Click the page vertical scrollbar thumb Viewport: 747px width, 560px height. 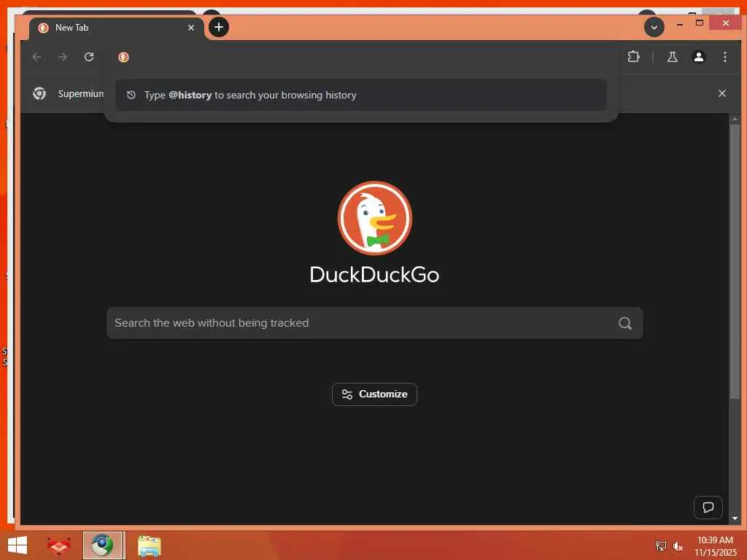(x=735, y=262)
